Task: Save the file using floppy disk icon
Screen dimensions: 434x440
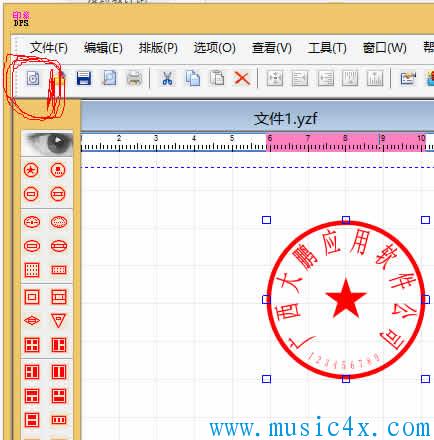Action: [84, 79]
